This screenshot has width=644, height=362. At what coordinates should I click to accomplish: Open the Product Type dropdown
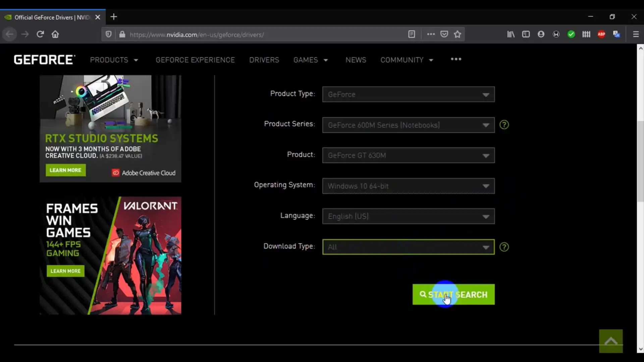click(x=408, y=95)
